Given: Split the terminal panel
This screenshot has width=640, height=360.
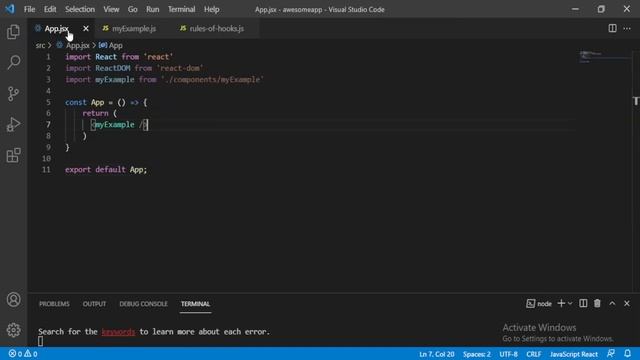Looking at the screenshot, I should (583, 303).
